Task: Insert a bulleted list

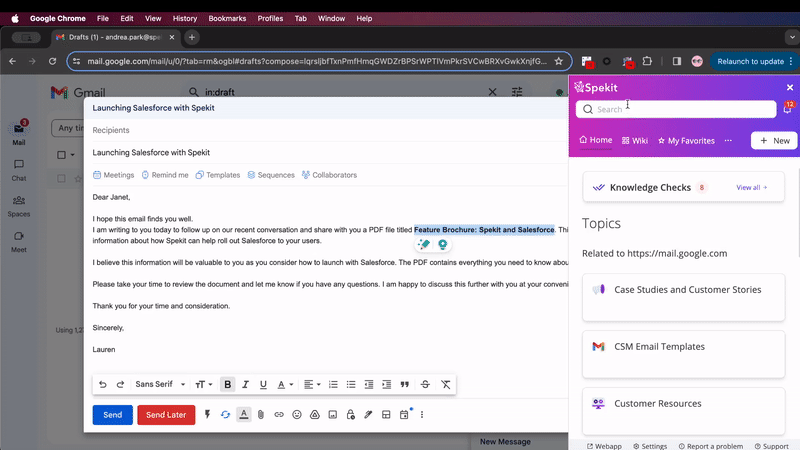Action: point(351,384)
